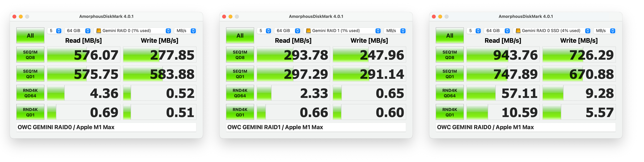Click the orange drive icon beside Gemini RAID 1

click(308, 31)
